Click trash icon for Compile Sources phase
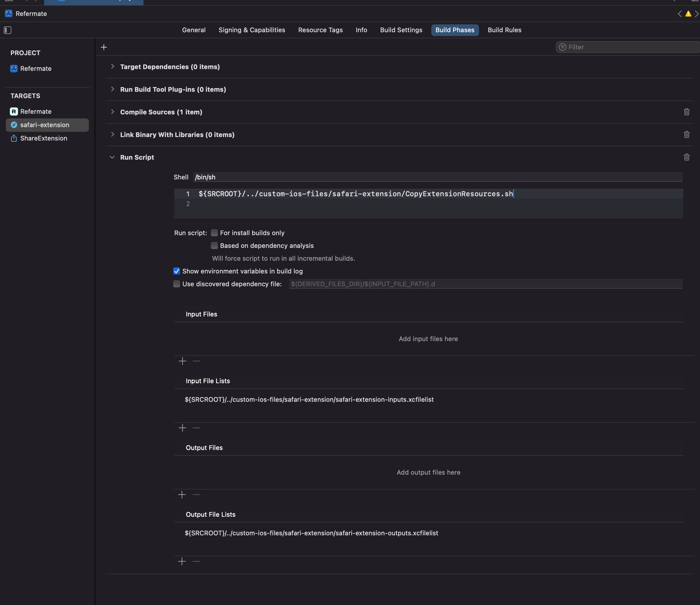Image resolution: width=700 pixels, height=605 pixels. 686,112
